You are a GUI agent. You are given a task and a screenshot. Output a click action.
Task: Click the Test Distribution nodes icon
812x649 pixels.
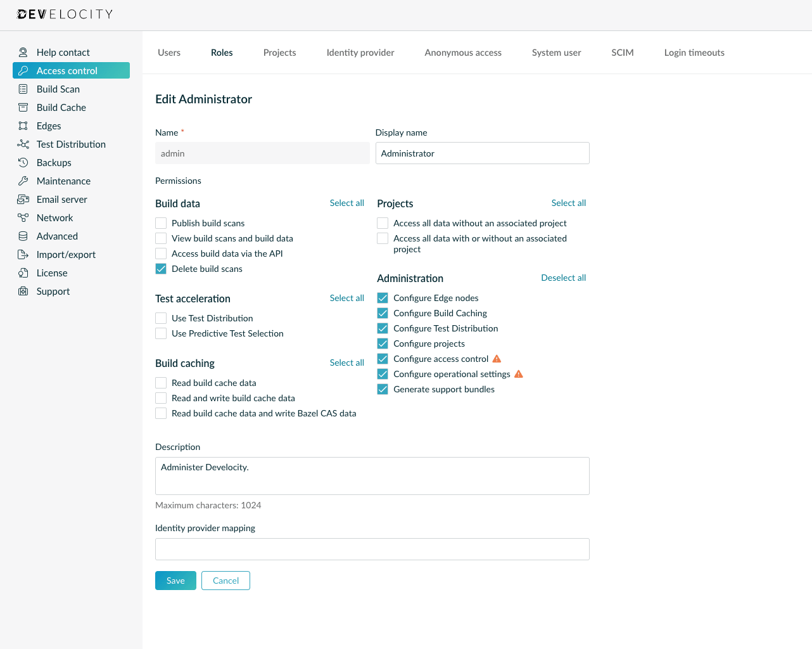click(23, 145)
